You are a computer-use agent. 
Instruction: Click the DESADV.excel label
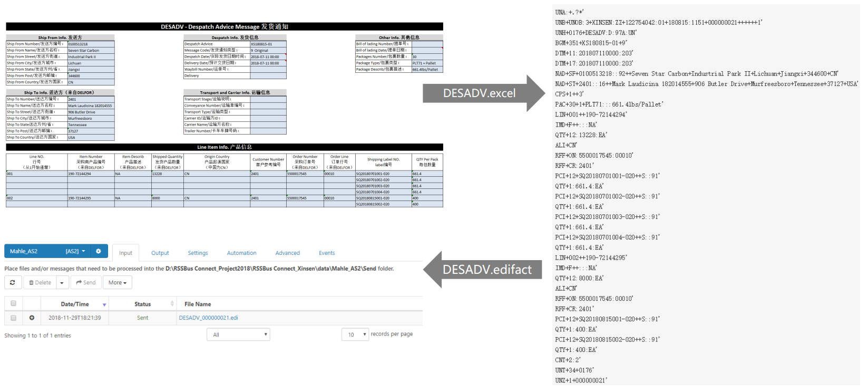[x=479, y=93]
